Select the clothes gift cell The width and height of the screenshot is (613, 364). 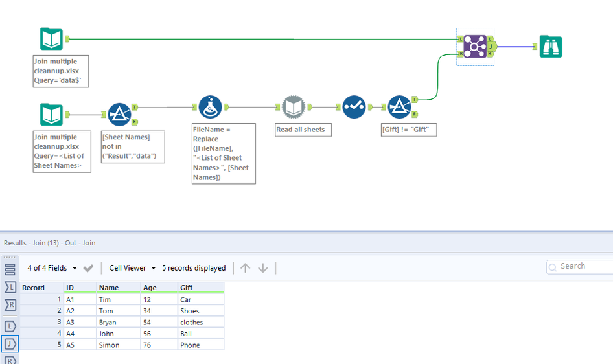pos(201,322)
